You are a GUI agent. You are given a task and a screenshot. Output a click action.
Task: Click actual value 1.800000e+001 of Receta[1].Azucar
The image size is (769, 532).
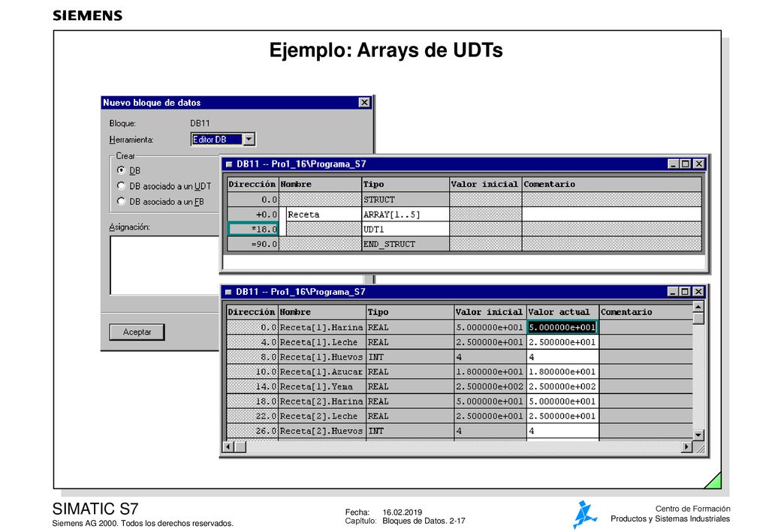tap(562, 372)
